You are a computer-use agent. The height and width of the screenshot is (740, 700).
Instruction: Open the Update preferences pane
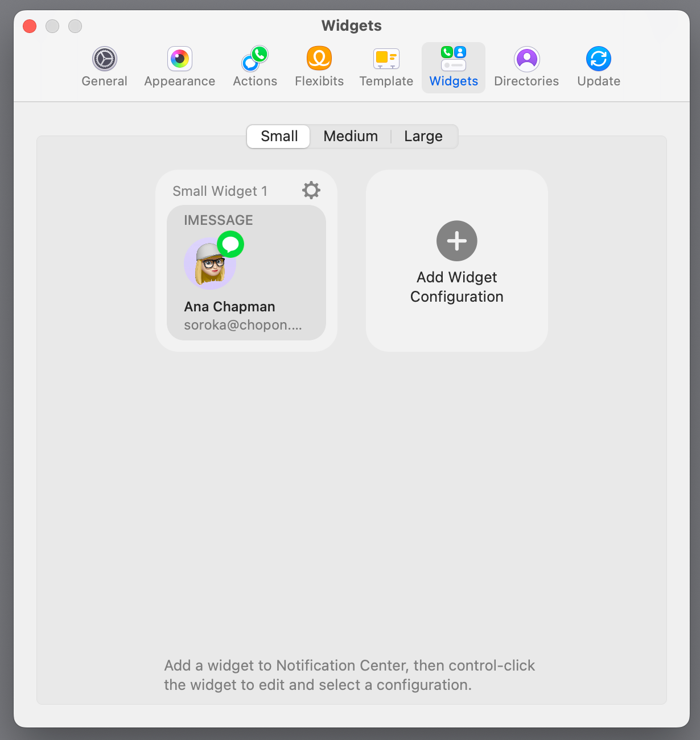599,67
